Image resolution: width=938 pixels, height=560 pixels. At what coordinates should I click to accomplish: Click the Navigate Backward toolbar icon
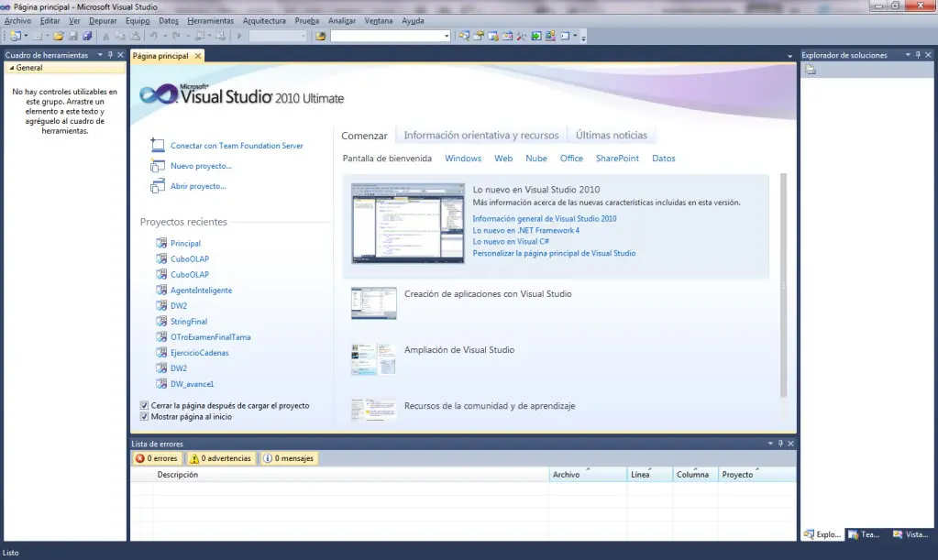(x=200, y=36)
